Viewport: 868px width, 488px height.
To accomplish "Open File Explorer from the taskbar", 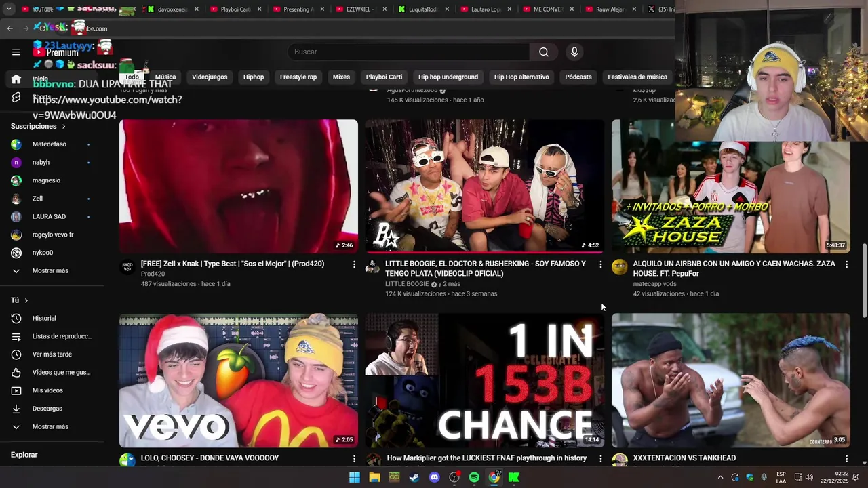I will (x=374, y=477).
